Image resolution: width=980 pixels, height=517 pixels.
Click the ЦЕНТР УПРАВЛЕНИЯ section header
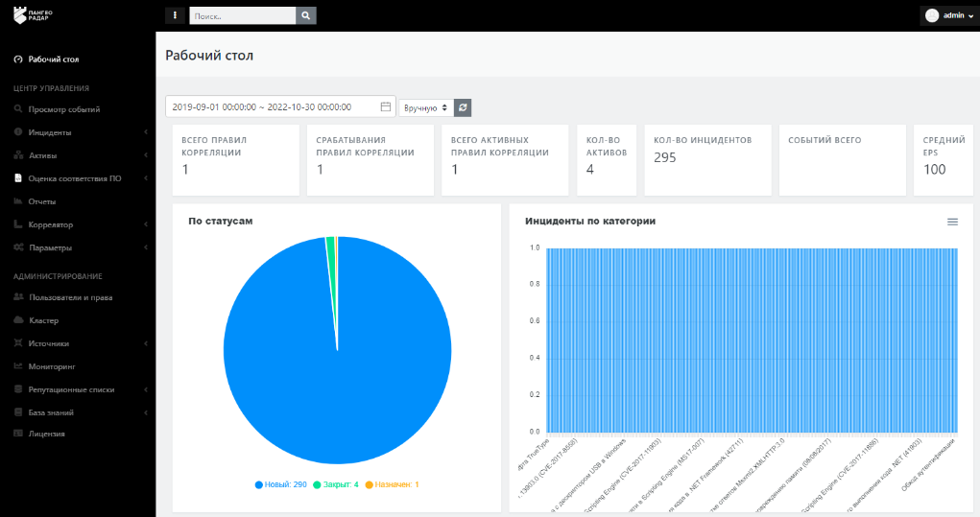[x=51, y=88]
